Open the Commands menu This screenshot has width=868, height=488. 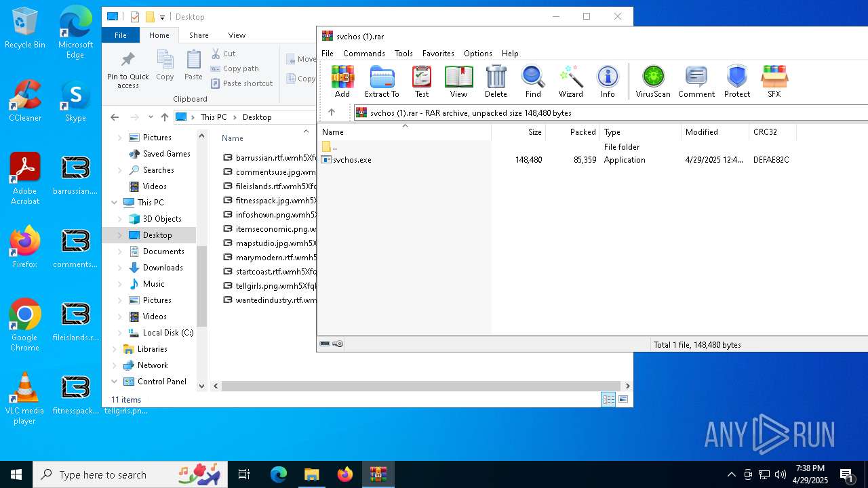pos(364,54)
